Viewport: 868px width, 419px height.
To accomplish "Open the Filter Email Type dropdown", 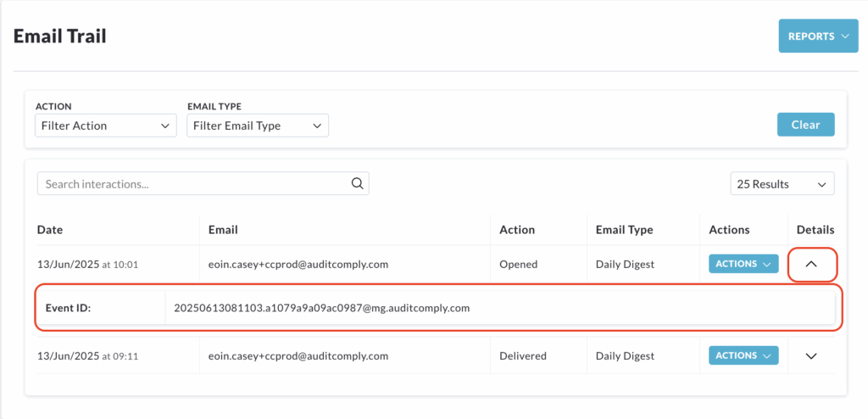I will coord(258,126).
